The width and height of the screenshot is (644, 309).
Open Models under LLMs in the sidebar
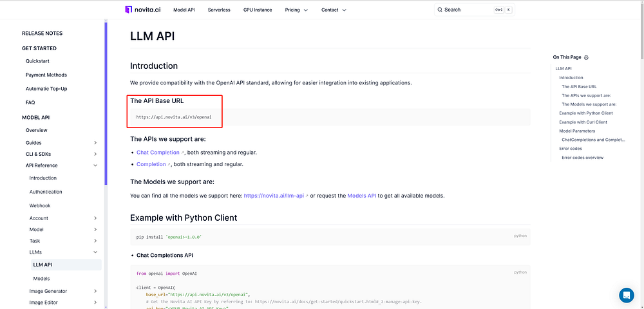(x=41, y=279)
